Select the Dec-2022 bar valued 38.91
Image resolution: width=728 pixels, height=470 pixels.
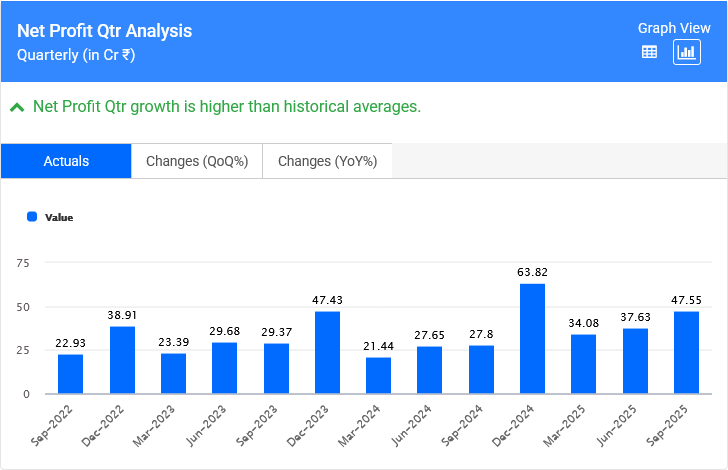[121, 360]
